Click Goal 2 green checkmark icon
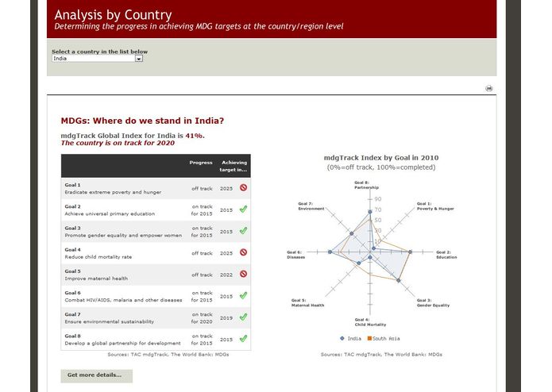The height and width of the screenshot is (392, 552). [x=243, y=209]
